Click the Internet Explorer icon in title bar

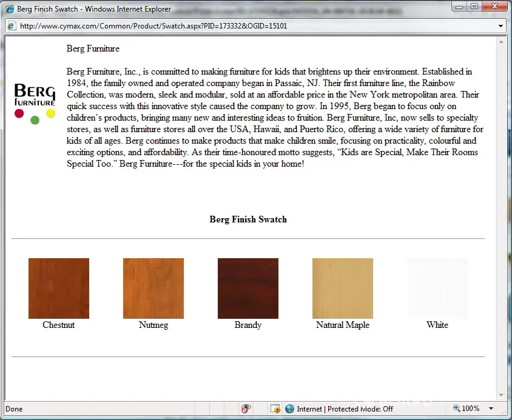pyautogui.click(x=9, y=9)
